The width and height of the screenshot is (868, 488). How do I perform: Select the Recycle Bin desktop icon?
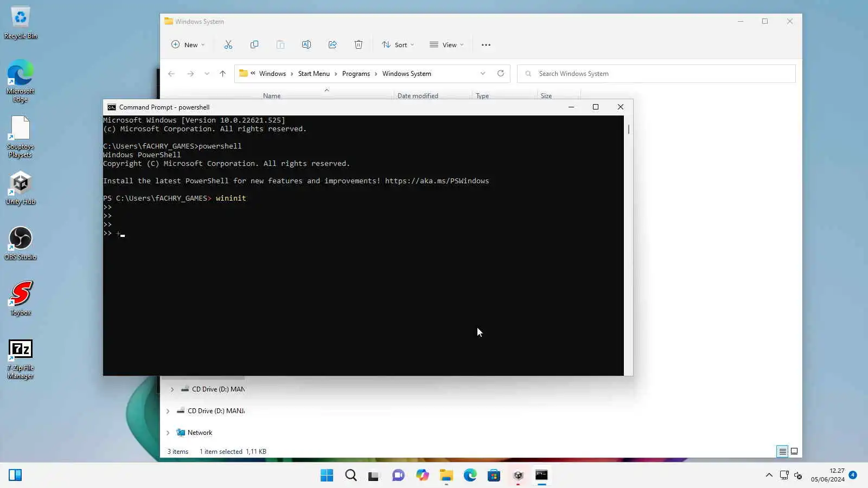(21, 23)
